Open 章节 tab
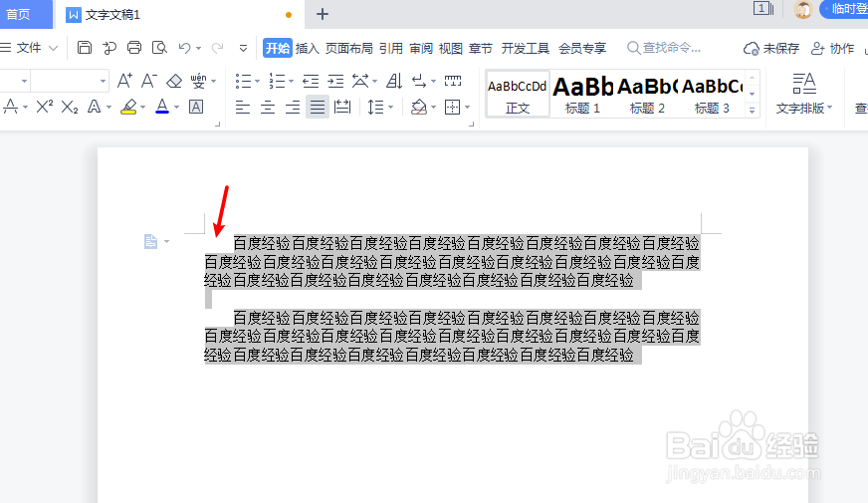 [481, 48]
